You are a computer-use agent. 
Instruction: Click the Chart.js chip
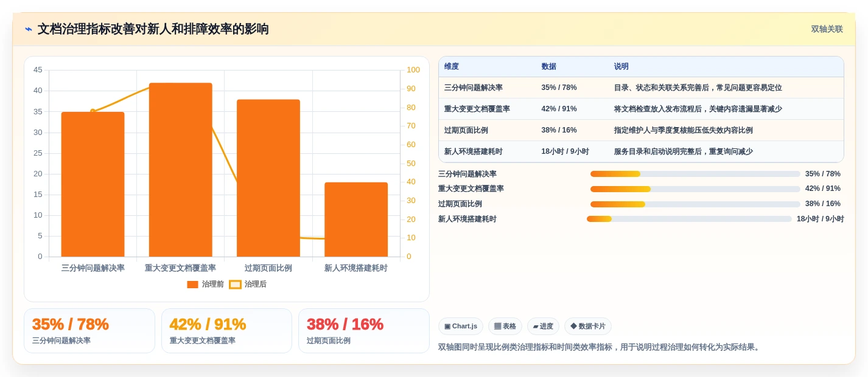(x=461, y=327)
